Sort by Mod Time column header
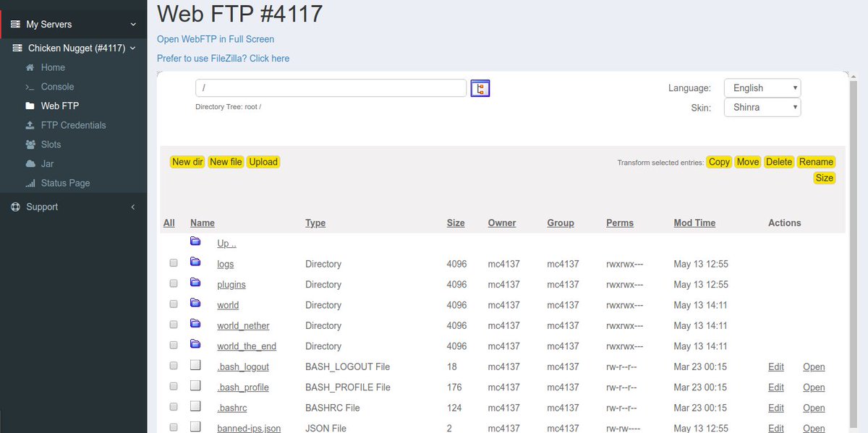 tap(694, 223)
